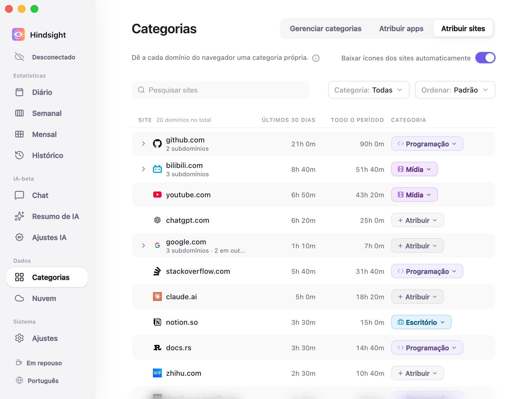This screenshot has height=399, width=532.
Task: Click the YouTube favicon in youtube.com row
Action: coord(157,195)
